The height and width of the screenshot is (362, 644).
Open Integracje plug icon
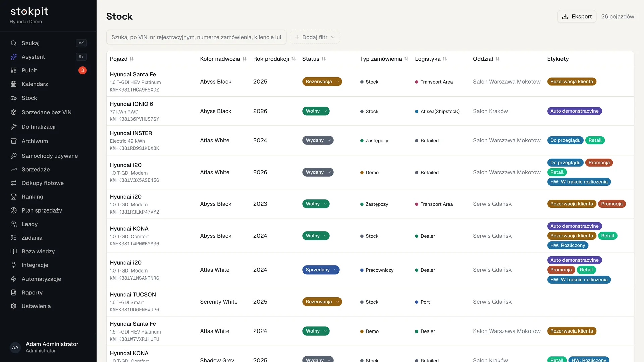click(14, 265)
